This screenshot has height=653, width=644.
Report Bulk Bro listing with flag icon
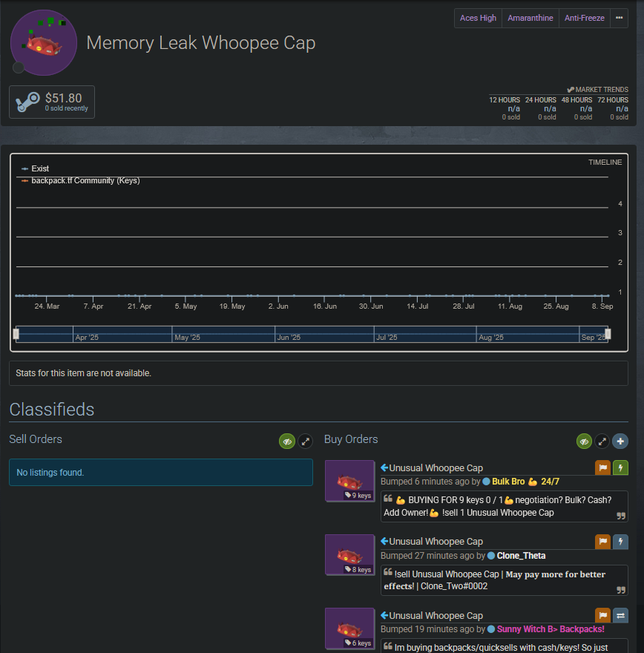pyautogui.click(x=602, y=468)
